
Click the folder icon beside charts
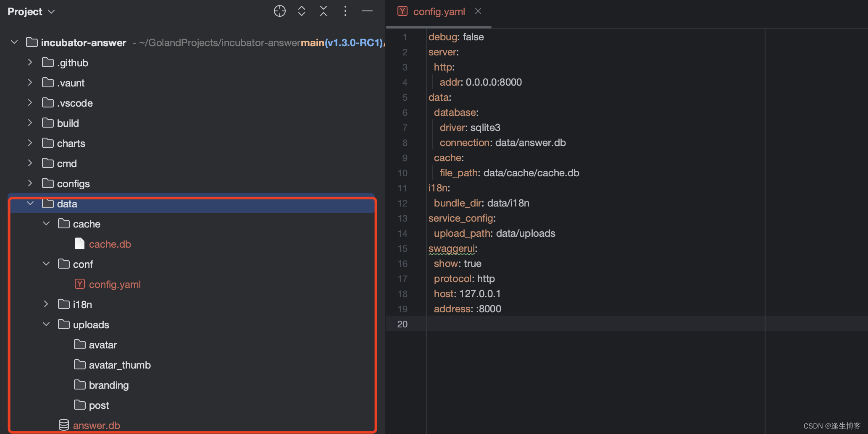[47, 143]
